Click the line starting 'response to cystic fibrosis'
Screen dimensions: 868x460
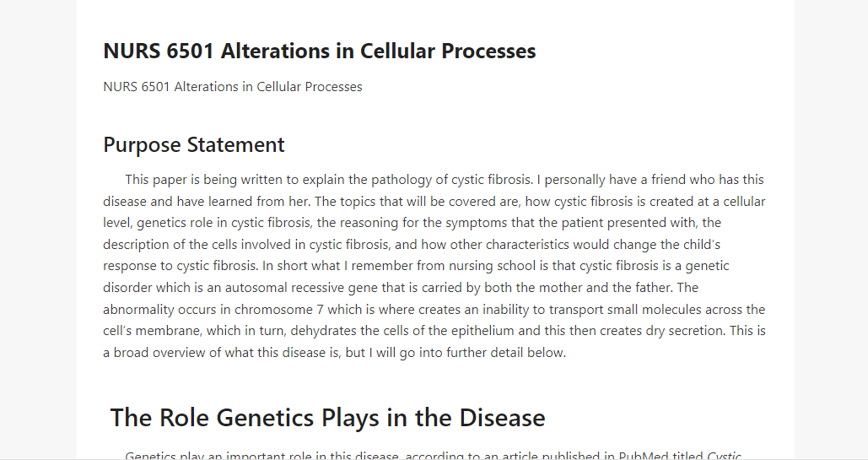click(x=416, y=266)
